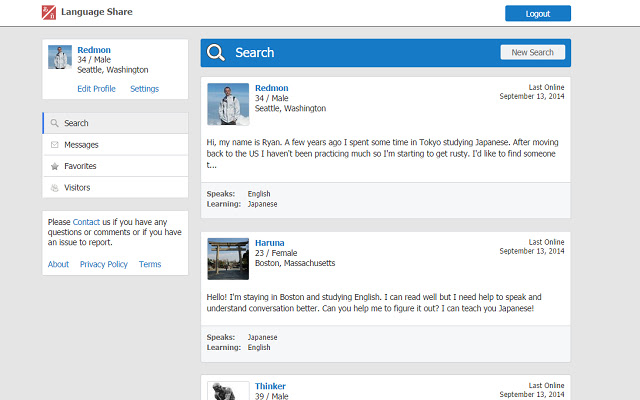Click the Search icon in the sidebar
The height and width of the screenshot is (400, 640).
54,124
